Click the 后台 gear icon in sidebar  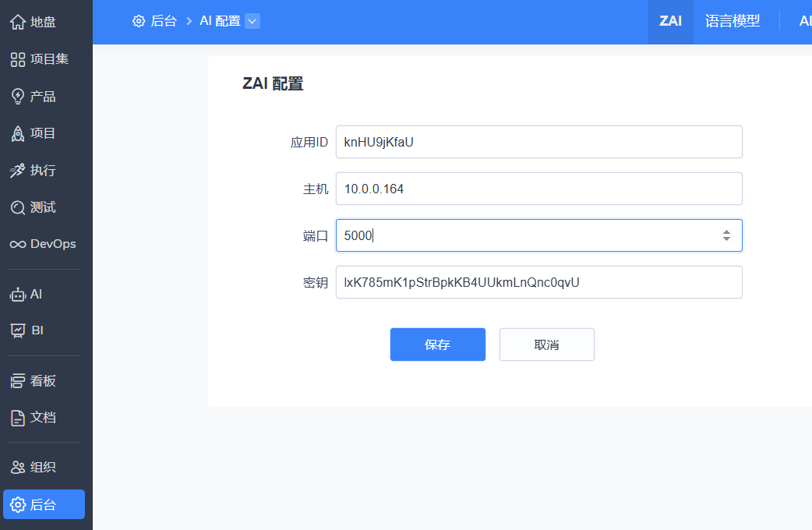(x=18, y=504)
